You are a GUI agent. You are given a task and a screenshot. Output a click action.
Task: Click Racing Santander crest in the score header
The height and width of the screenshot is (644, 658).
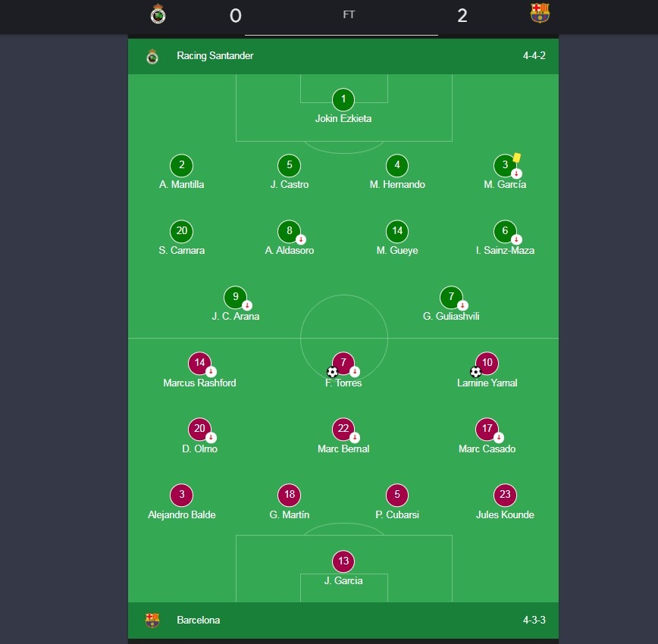(158, 14)
